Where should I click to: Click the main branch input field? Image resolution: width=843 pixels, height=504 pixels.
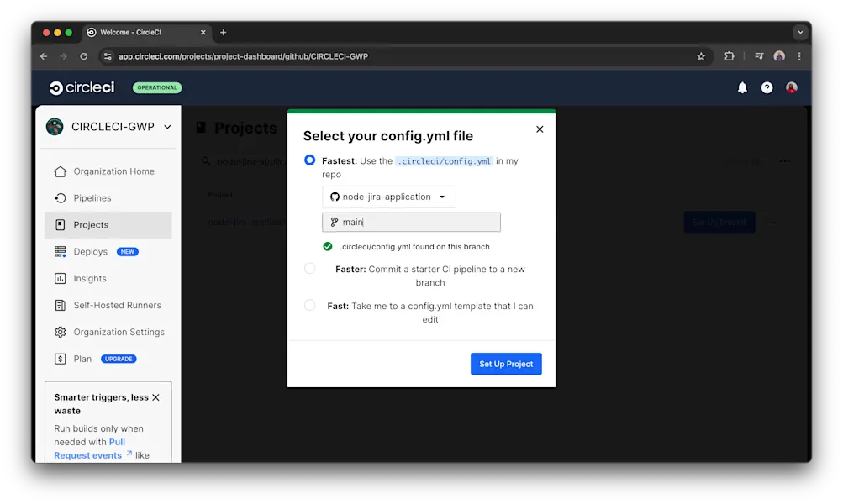click(x=411, y=221)
